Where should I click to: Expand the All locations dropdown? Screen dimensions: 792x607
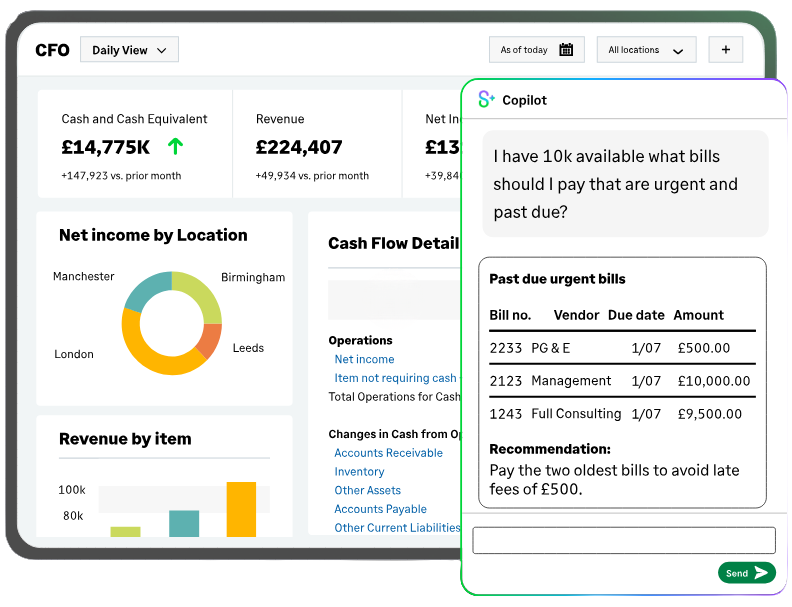click(x=645, y=50)
